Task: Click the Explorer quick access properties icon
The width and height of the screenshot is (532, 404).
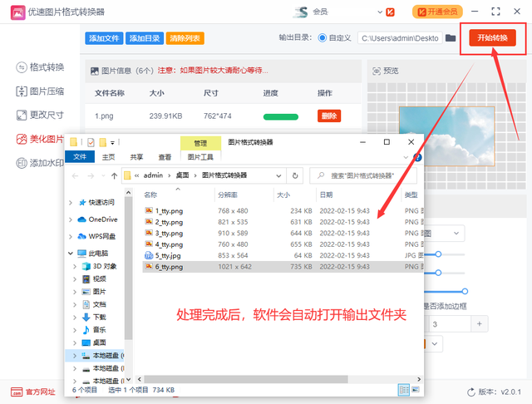Action: click(x=91, y=142)
